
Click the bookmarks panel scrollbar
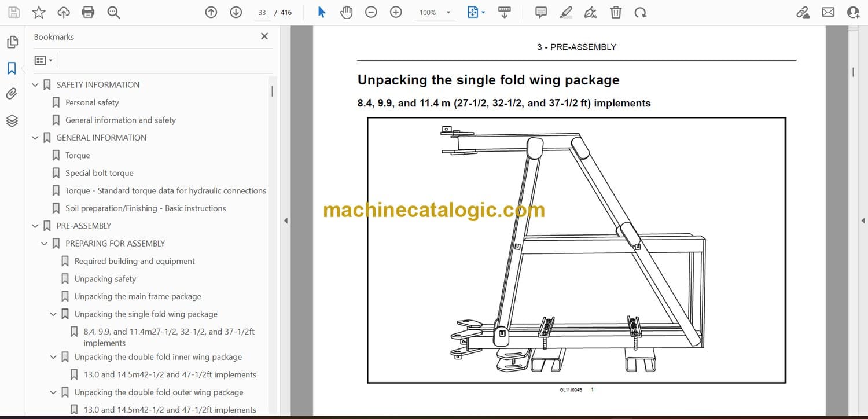[273, 91]
